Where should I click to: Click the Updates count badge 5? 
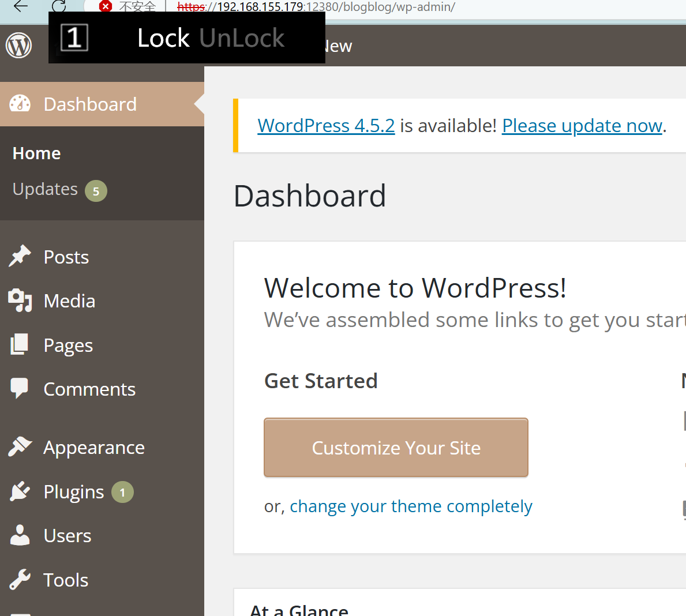point(96,191)
